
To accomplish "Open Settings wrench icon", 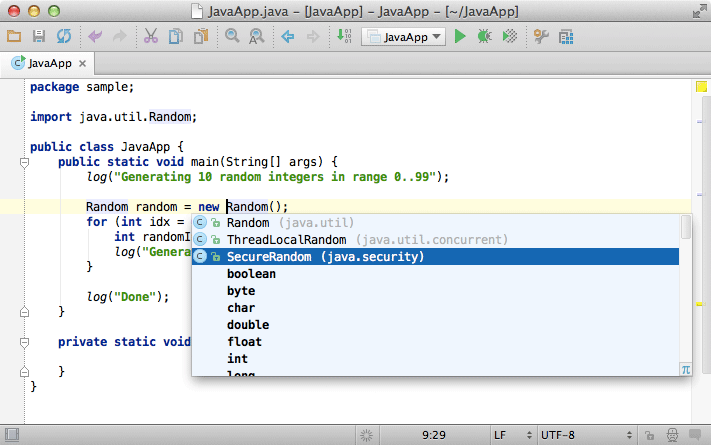I will (541, 36).
